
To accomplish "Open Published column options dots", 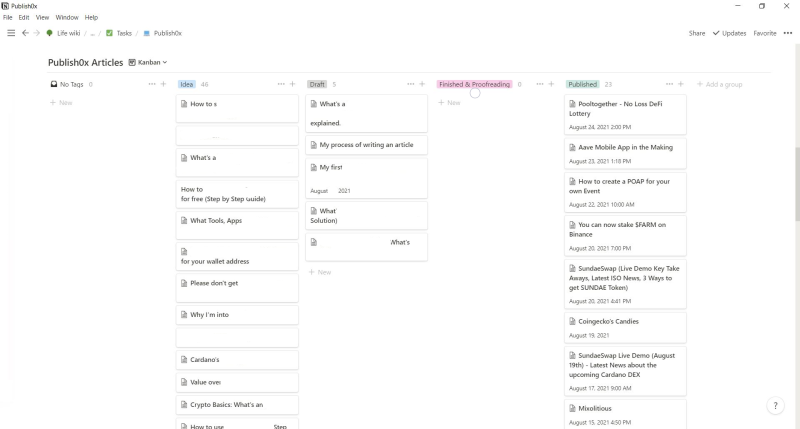I will pos(669,84).
